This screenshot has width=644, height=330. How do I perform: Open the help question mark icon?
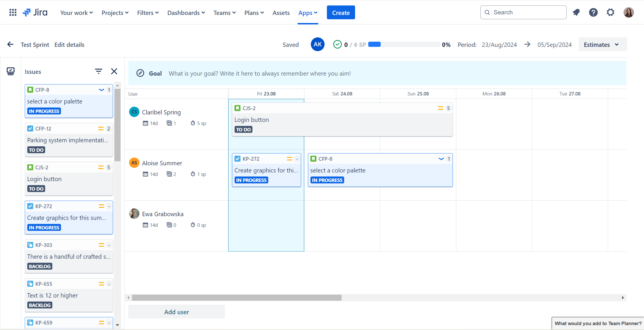tap(593, 12)
